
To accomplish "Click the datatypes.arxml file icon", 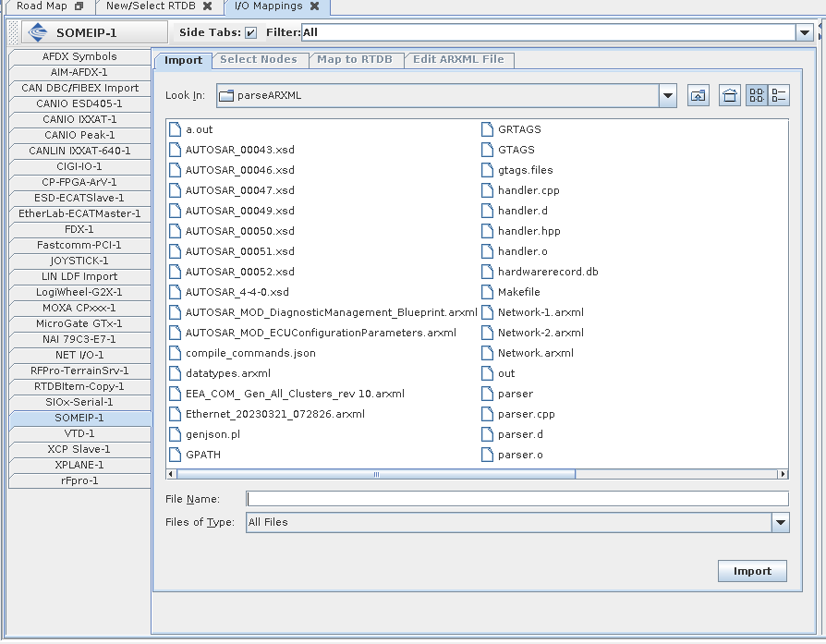I will click(x=175, y=373).
